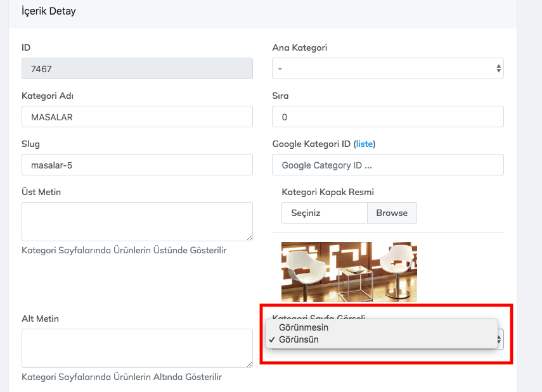The image size is (542, 392).
Task: Click inside the Alt Metin text area
Action: tap(137, 348)
